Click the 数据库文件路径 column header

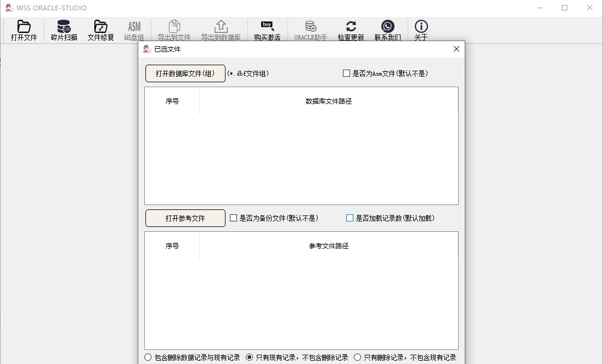coord(328,100)
